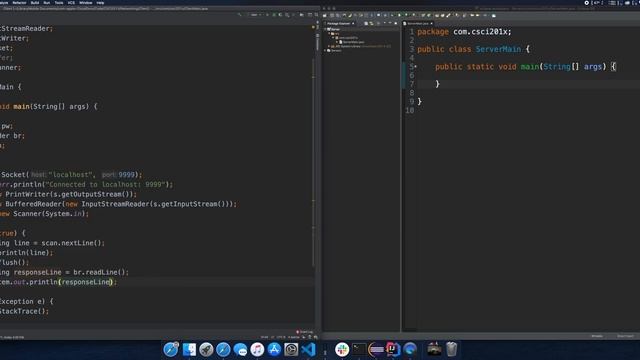Viewport: 640px width, 360px height.
Task: Collapse the Server project in Package Explorer
Action: (x=325, y=29)
